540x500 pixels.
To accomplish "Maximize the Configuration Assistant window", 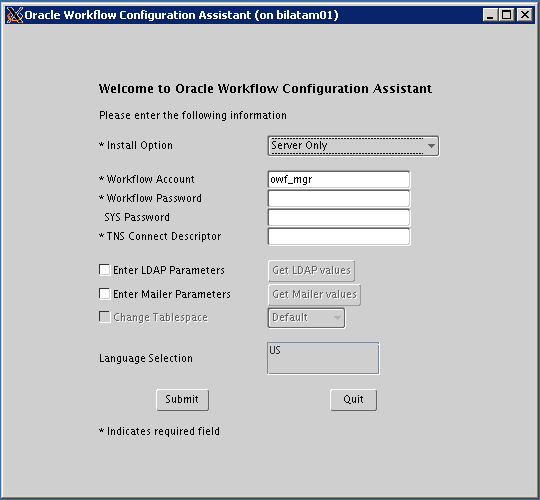I will [x=507, y=15].
